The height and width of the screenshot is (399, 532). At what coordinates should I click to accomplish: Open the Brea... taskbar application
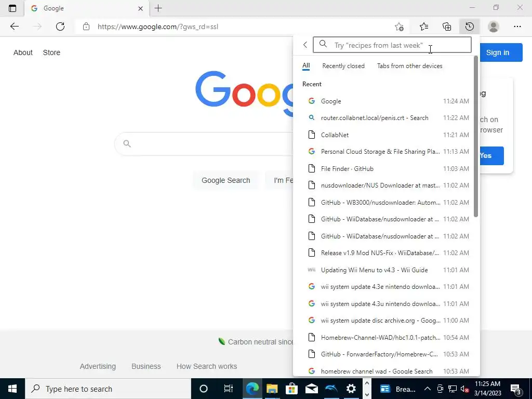[397, 389]
